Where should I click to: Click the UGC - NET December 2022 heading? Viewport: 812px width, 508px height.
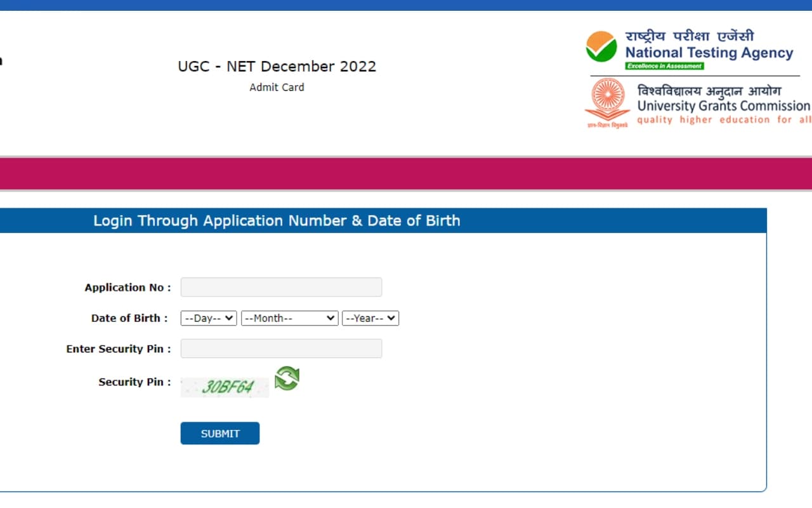point(277,66)
